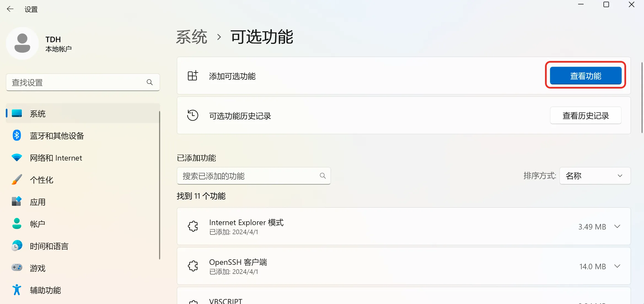This screenshot has height=304, width=644.
Task: Click the 搜索已添加的功能 search field
Action: pos(254,176)
